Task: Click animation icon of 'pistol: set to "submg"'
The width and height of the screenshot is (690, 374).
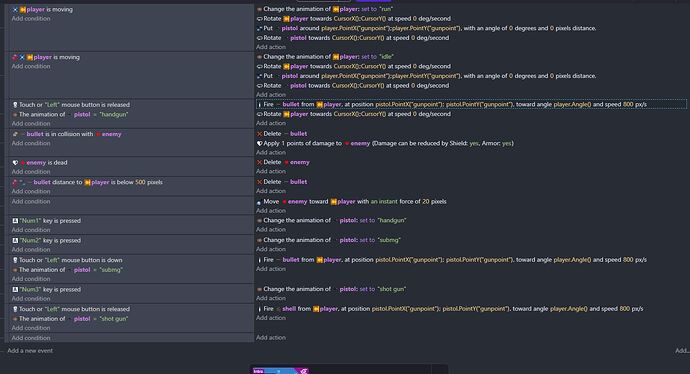Action: [x=260, y=240]
